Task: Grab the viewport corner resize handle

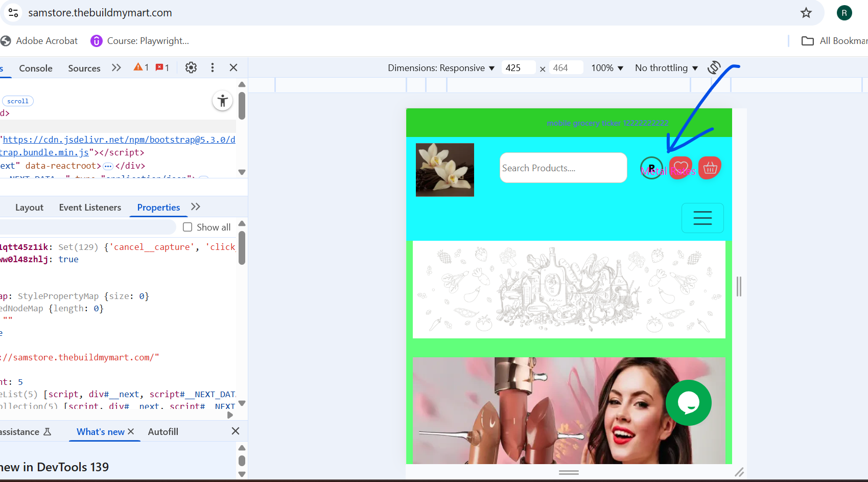Action: (x=739, y=472)
